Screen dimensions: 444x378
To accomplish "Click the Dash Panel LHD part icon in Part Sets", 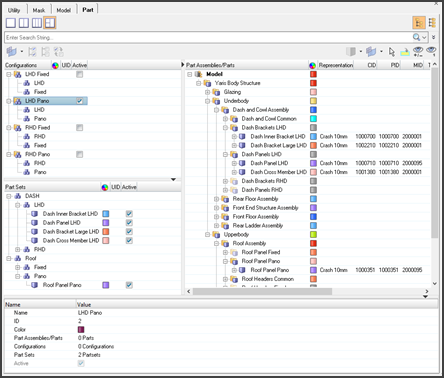I will [x=34, y=223].
